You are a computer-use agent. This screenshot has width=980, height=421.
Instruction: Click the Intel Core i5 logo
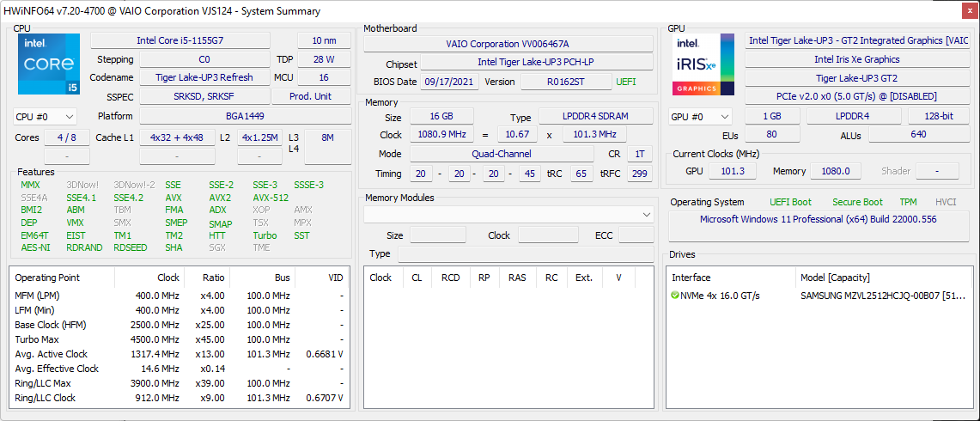click(x=49, y=64)
